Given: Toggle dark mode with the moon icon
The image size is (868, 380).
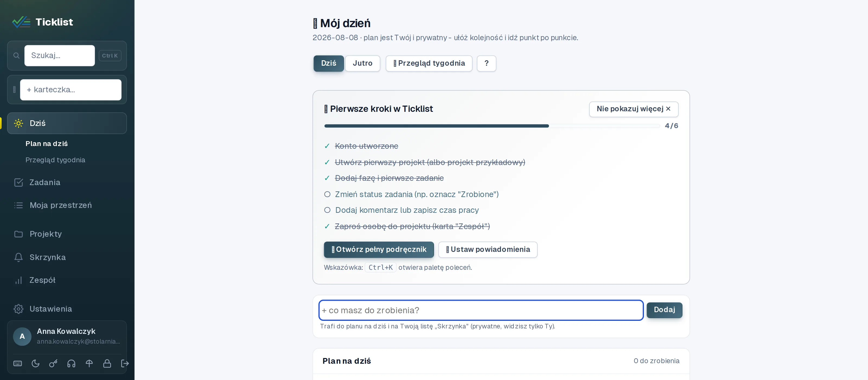Looking at the screenshot, I should point(35,363).
